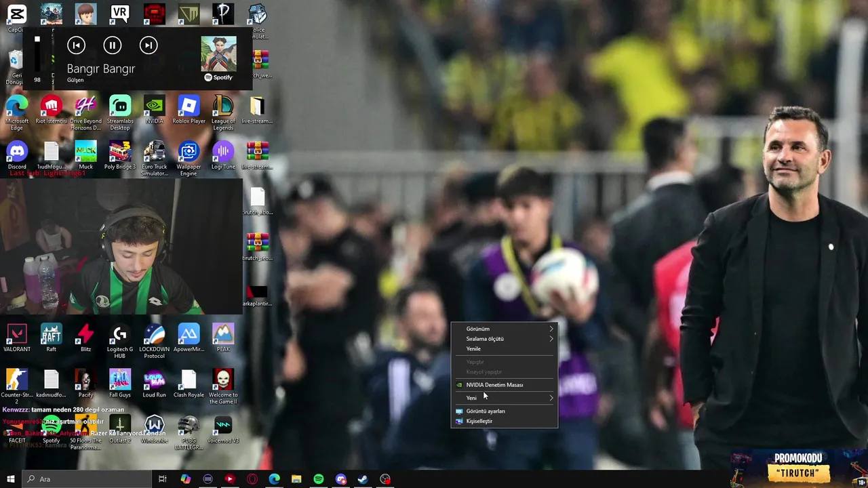Select Discord desktop icon
Screen dimensions: 868x488
tap(17, 156)
